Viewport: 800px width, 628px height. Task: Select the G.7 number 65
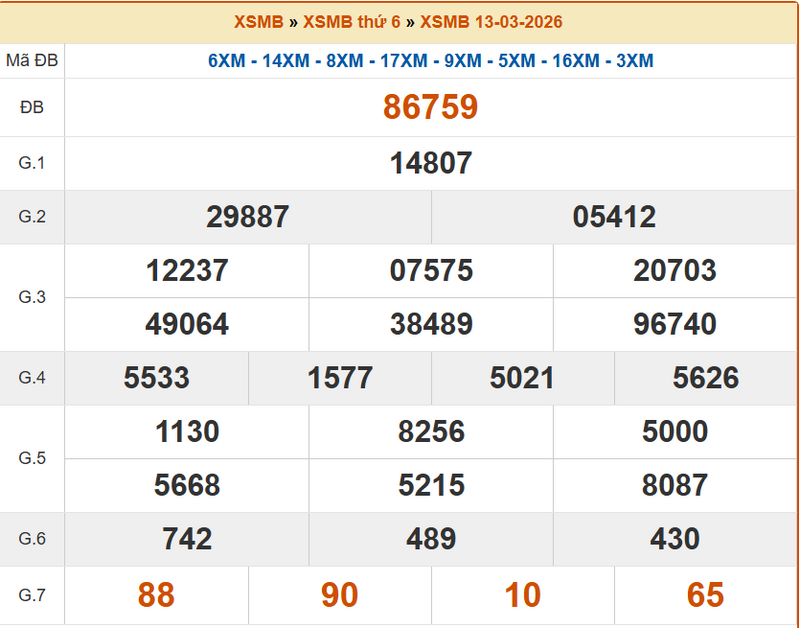(x=705, y=595)
